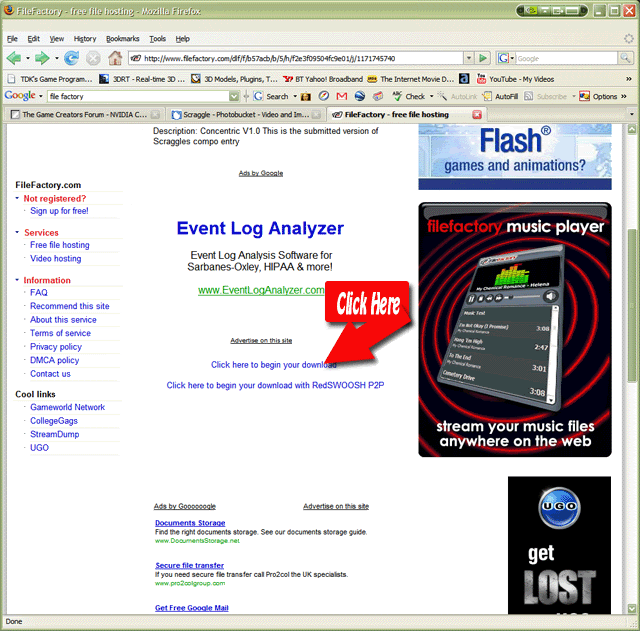Viewport: 640px width, 631px height.
Task: Open the Forward button history dropdown
Action: [57, 58]
